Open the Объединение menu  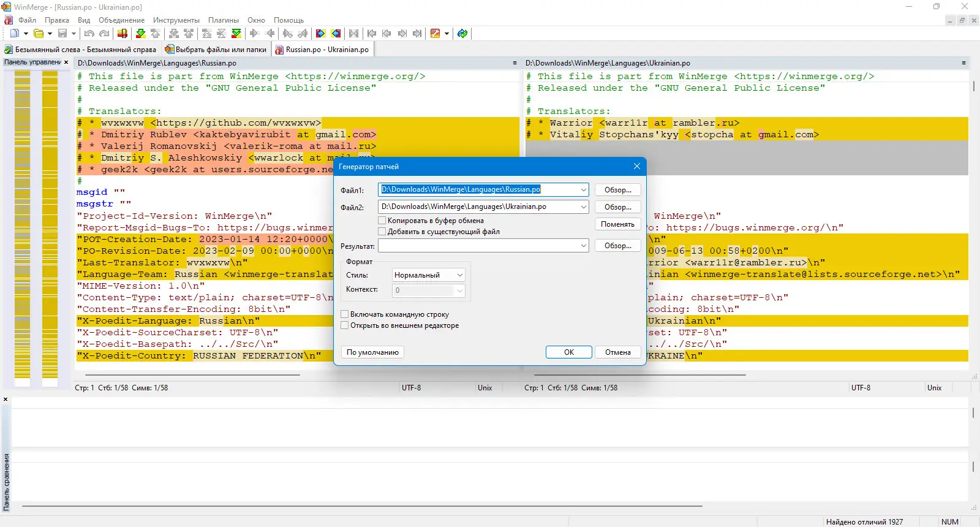(x=122, y=20)
